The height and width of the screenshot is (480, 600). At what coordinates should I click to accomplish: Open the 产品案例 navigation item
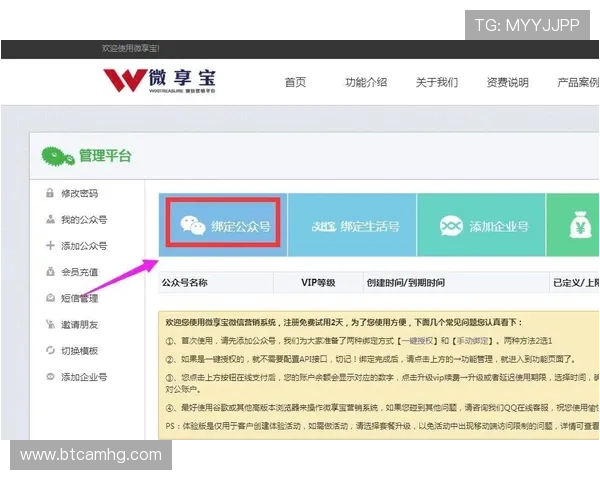coord(578,82)
